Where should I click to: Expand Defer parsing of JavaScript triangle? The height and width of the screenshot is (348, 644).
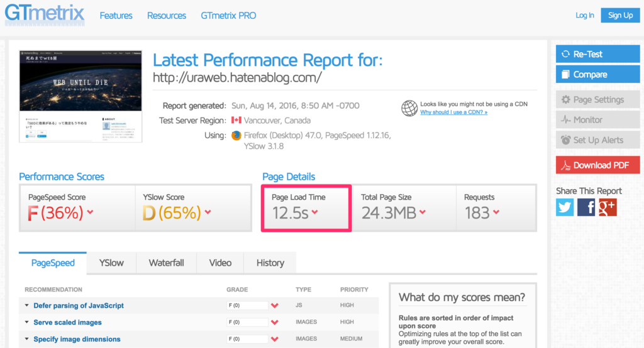26,305
